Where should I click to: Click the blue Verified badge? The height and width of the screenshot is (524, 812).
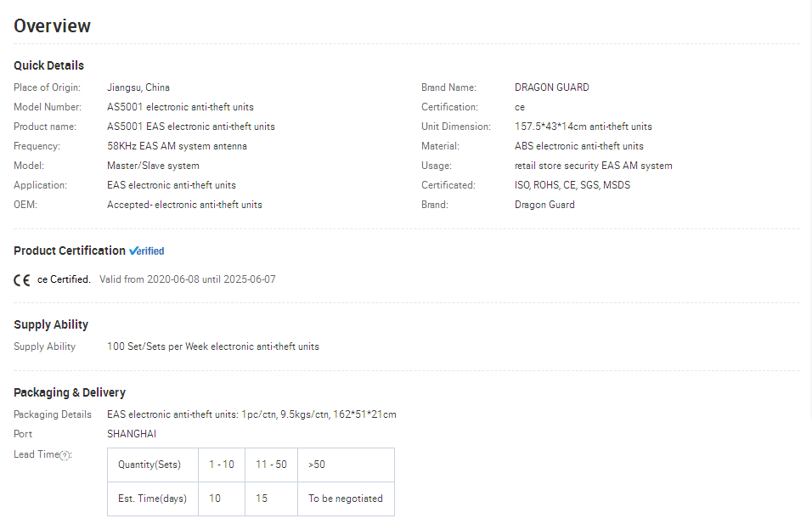coord(147,251)
